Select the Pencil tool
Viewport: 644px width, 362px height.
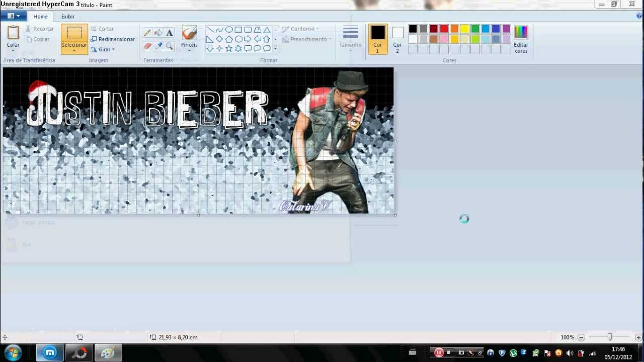tap(147, 33)
